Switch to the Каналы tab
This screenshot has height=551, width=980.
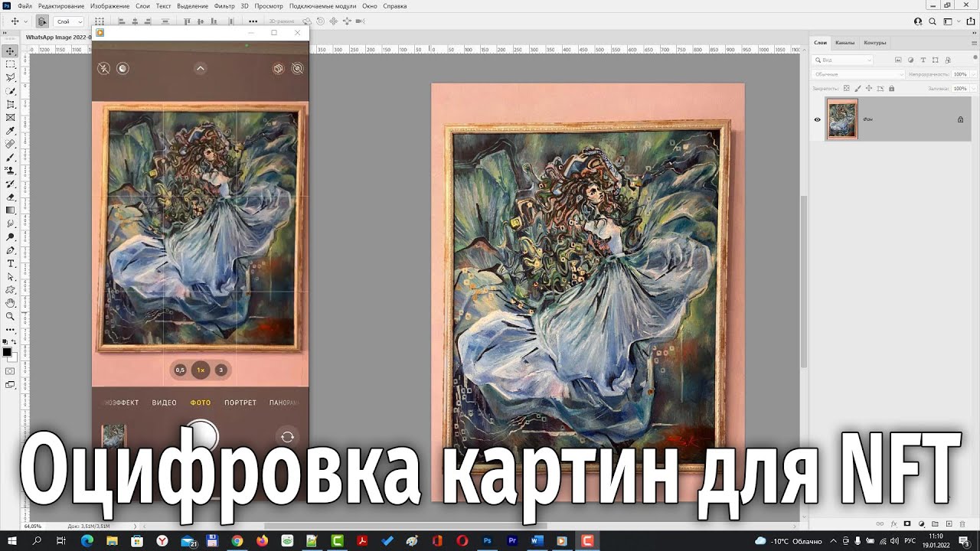click(x=845, y=43)
